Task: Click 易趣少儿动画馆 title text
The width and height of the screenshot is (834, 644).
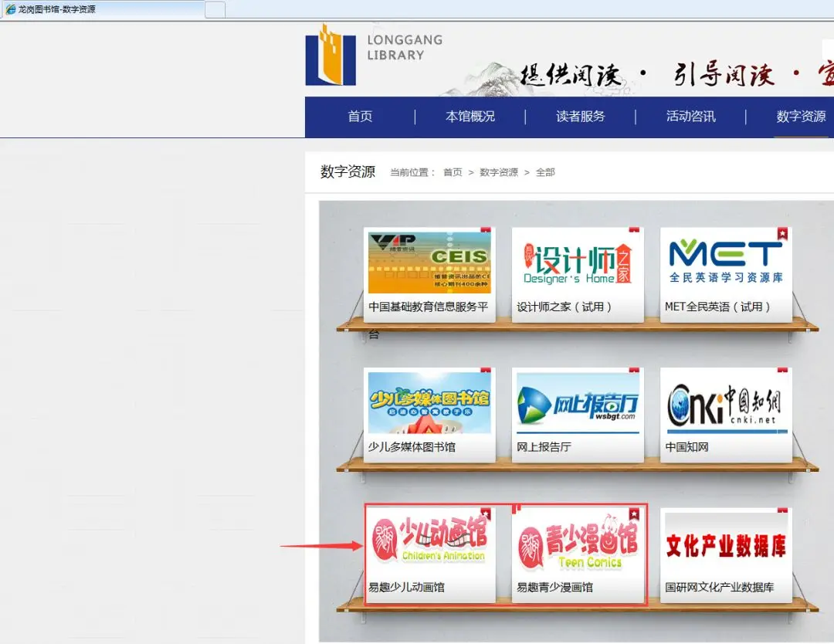Action: point(406,588)
